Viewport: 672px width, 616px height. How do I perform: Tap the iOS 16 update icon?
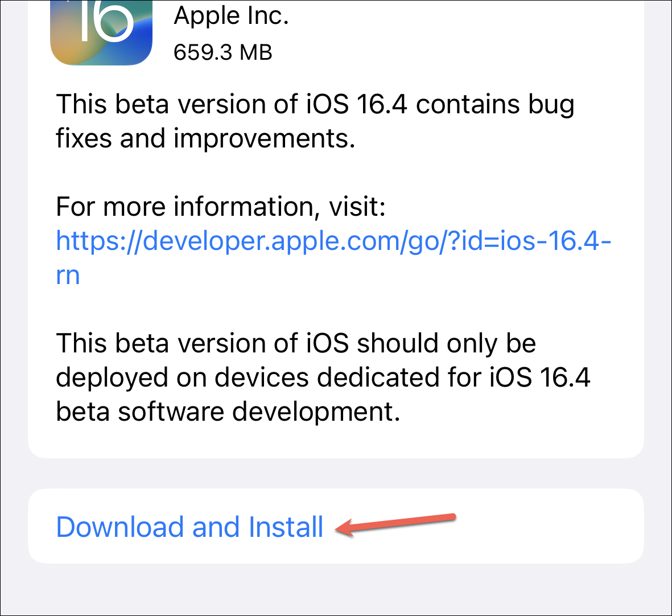pos(101,32)
